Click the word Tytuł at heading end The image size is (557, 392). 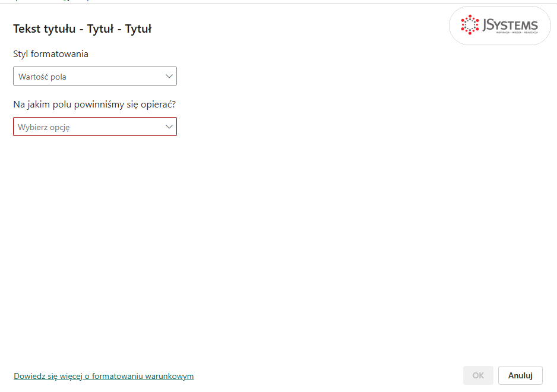(138, 29)
